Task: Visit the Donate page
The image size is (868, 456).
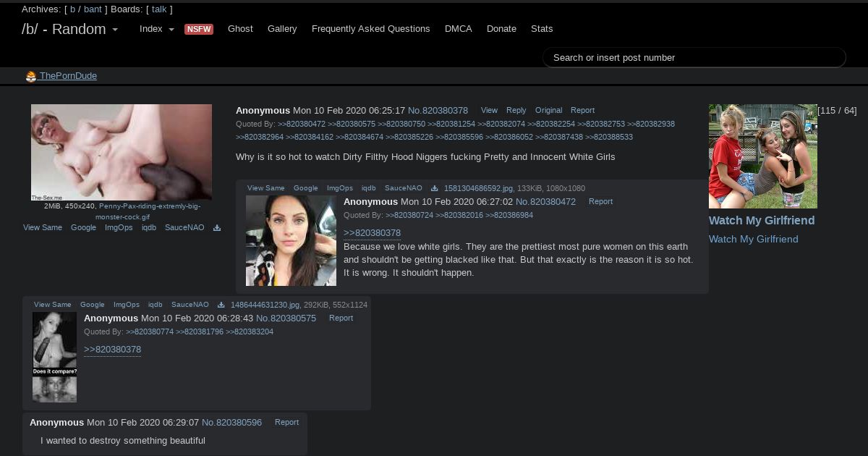Action: [501, 29]
